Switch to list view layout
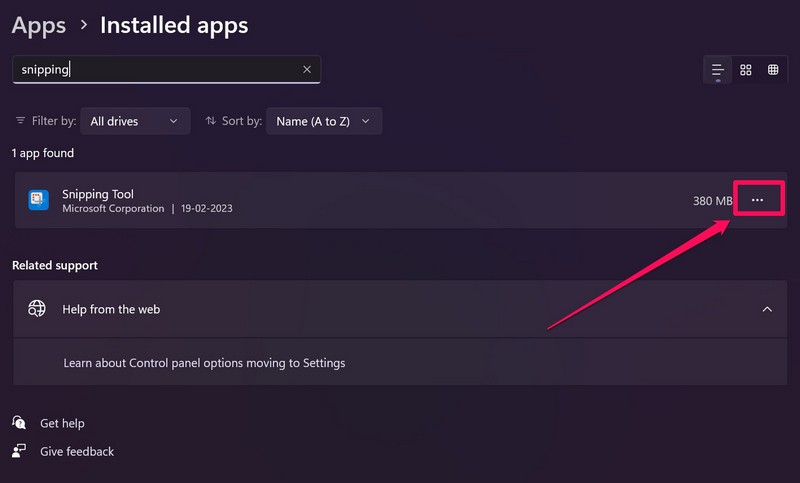The height and width of the screenshot is (483, 800). (718, 70)
